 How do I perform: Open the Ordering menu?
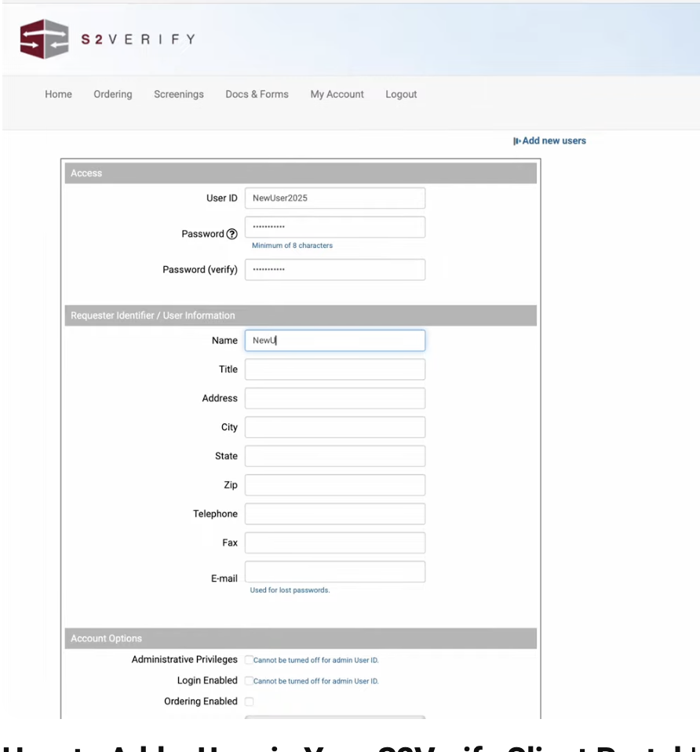[113, 94]
